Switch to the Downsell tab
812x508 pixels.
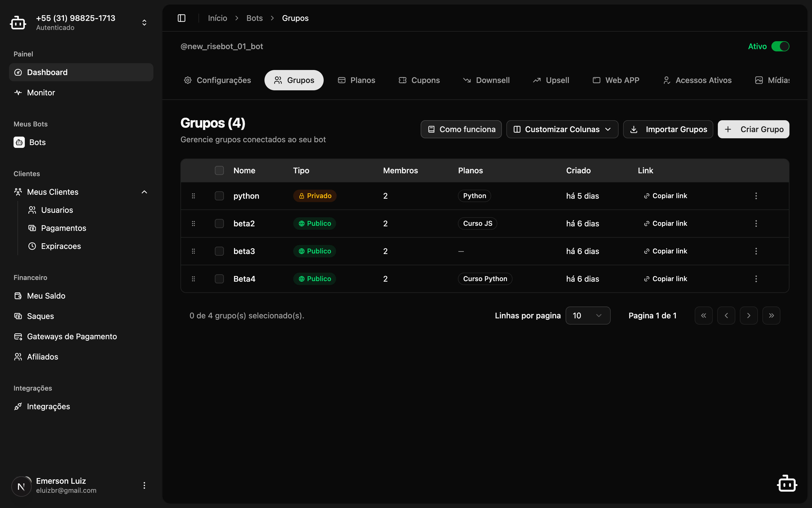[x=486, y=80]
